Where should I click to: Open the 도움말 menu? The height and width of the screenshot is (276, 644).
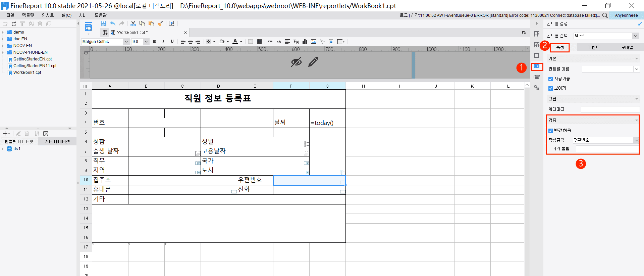(x=101, y=15)
